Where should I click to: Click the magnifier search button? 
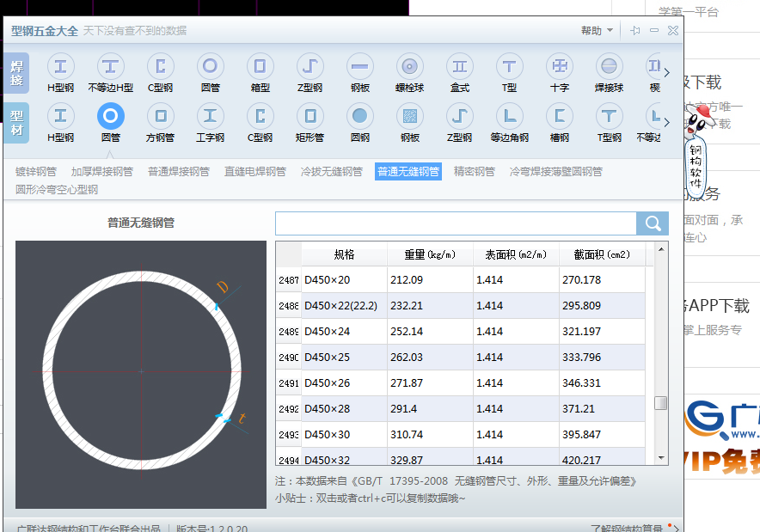[653, 223]
